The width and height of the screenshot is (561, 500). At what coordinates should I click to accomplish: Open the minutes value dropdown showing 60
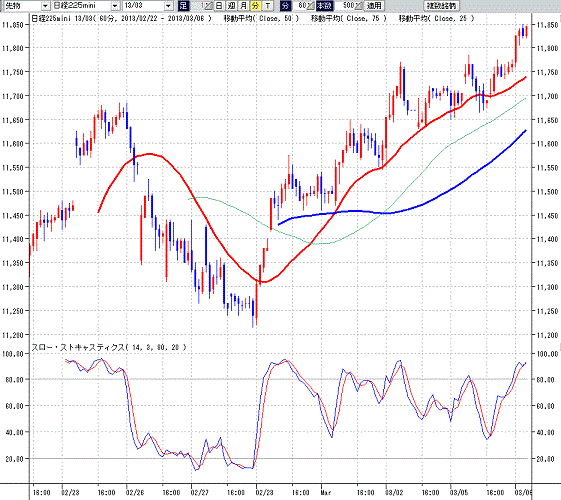[x=311, y=6]
